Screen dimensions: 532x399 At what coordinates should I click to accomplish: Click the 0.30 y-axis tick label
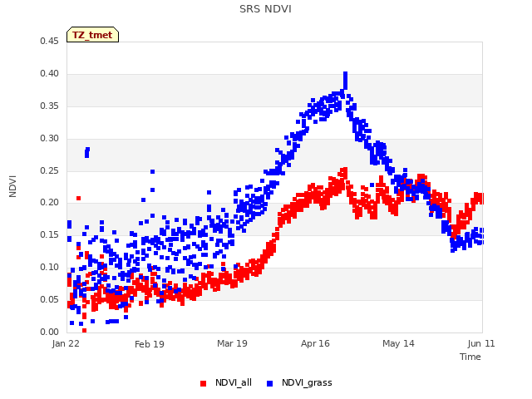tap(49, 139)
